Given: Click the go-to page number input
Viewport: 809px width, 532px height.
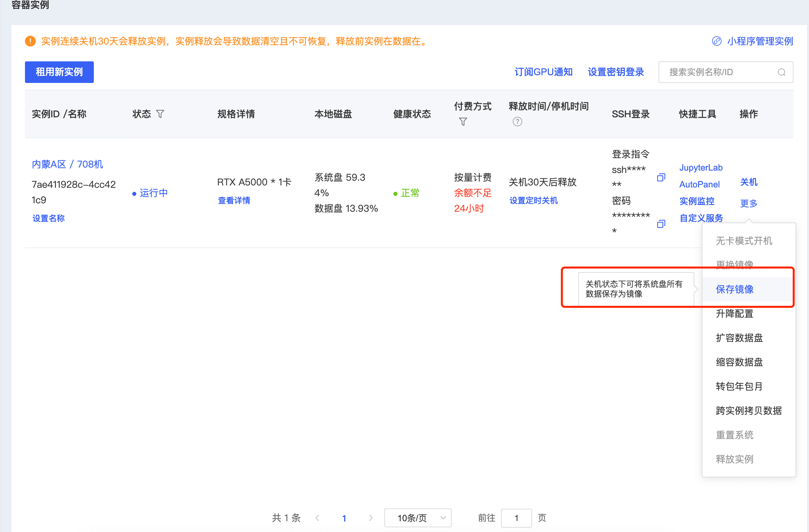Looking at the screenshot, I should pos(516,518).
